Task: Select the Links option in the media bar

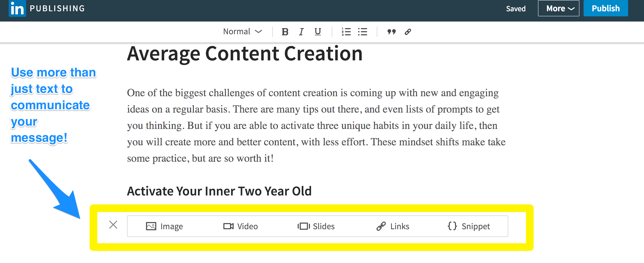Action: [x=393, y=226]
